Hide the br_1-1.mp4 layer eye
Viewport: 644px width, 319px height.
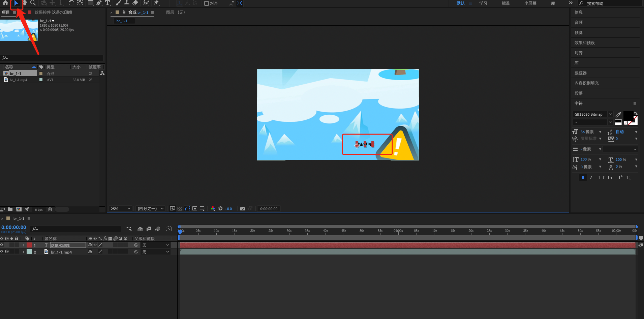(2, 252)
